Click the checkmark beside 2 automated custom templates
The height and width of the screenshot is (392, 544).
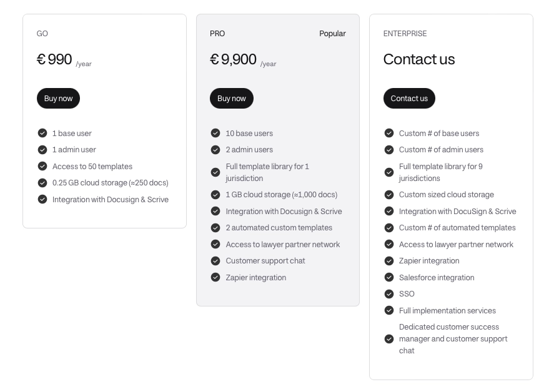coord(215,228)
